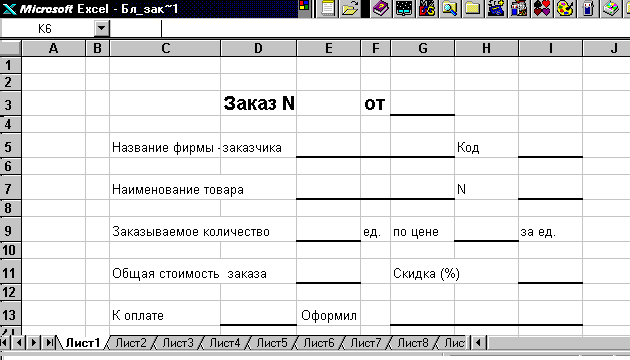Select column G header

[x=423, y=48]
